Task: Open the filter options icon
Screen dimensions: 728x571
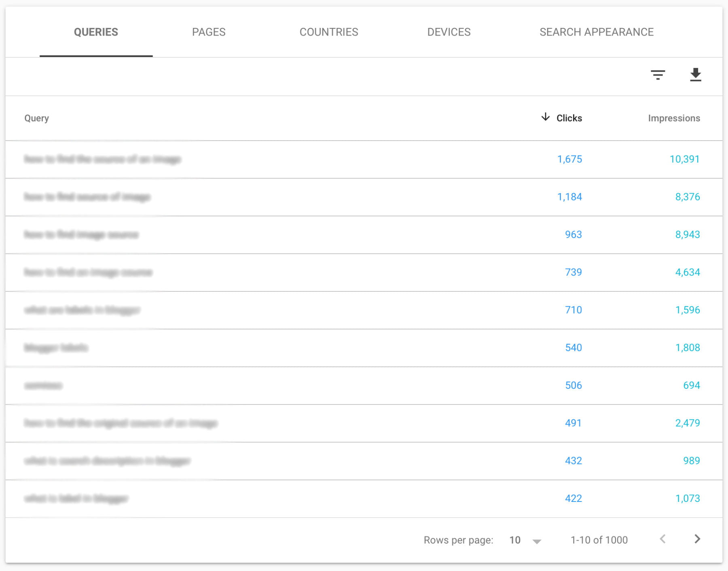Action: (658, 76)
